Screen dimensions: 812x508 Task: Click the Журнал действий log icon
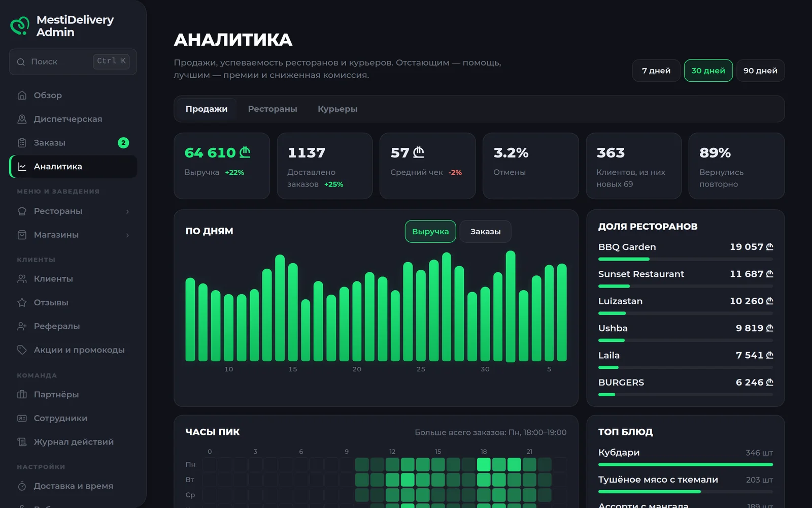pos(22,442)
